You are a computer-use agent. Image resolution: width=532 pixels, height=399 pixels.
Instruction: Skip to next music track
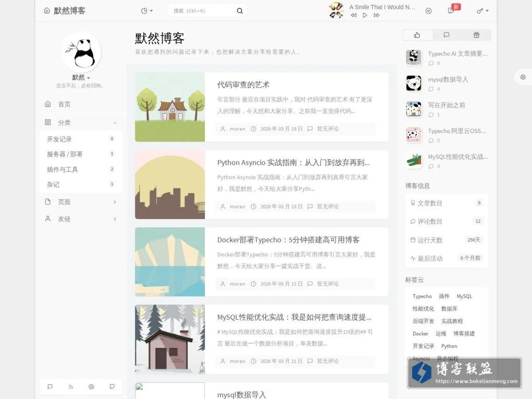(376, 15)
